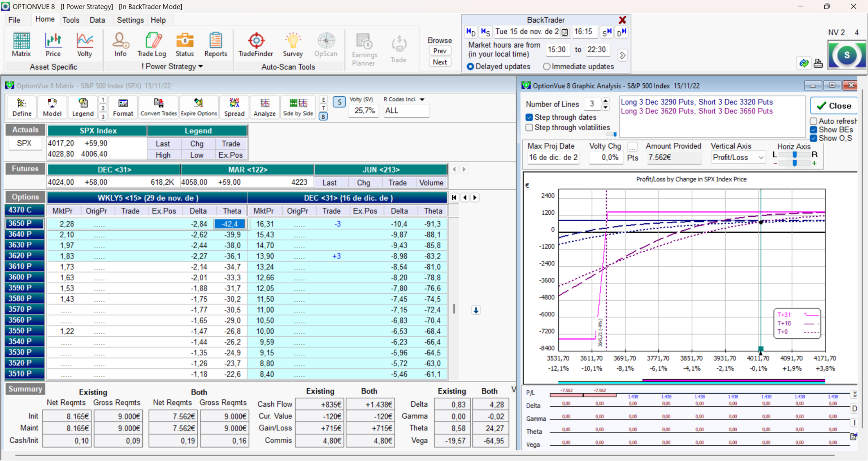Viewport: 868px width, 461px height.
Task: Select matrix view 2 button
Action: (103, 108)
